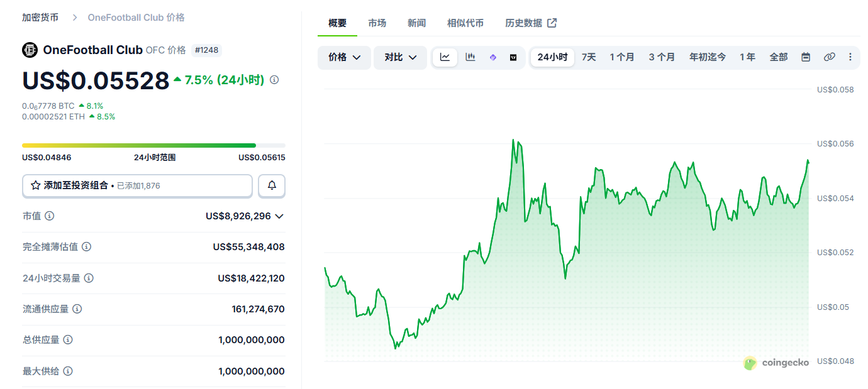
Task: Switch to candlestick chart icon
Action: tap(470, 57)
